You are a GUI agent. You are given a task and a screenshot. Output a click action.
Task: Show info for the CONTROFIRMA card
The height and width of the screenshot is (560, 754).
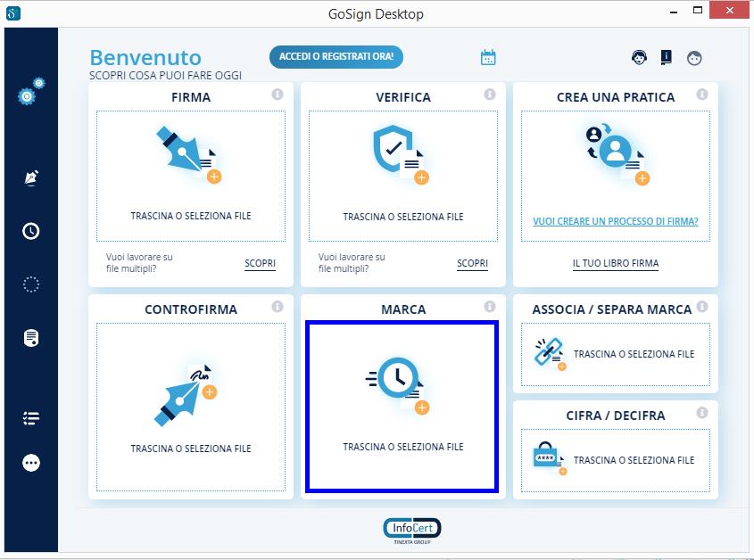pos(278,306)
